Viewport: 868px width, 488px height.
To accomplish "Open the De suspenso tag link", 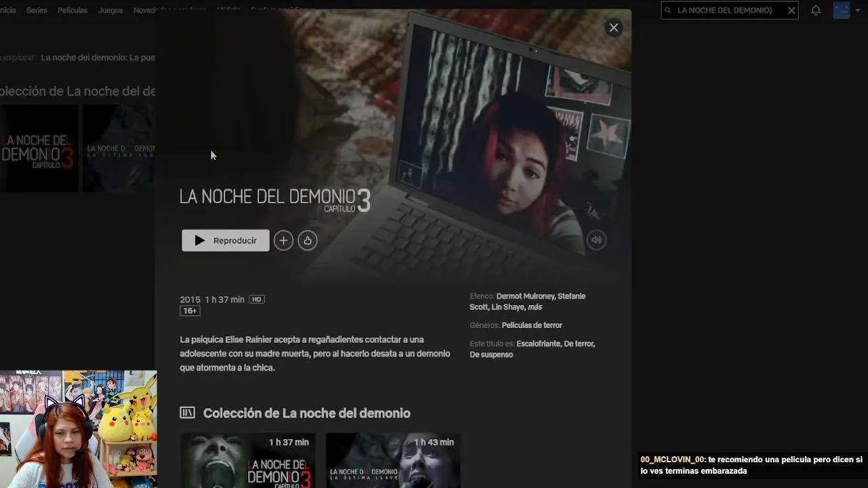I will click(x=492, y=354).
